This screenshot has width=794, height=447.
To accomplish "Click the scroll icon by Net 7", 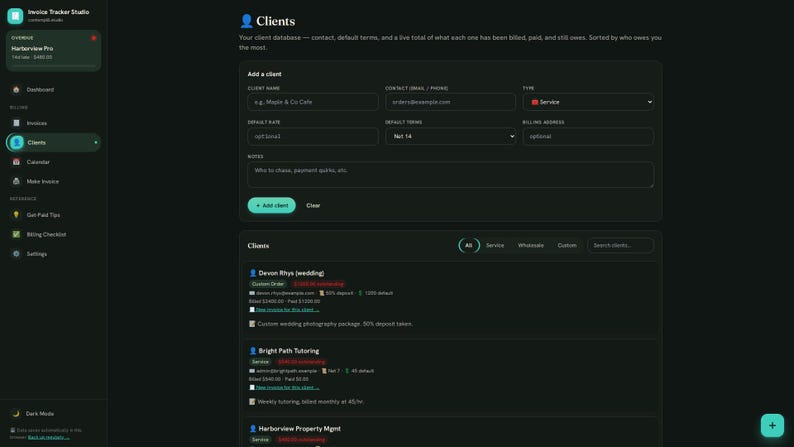I will [x=324, y=371].
